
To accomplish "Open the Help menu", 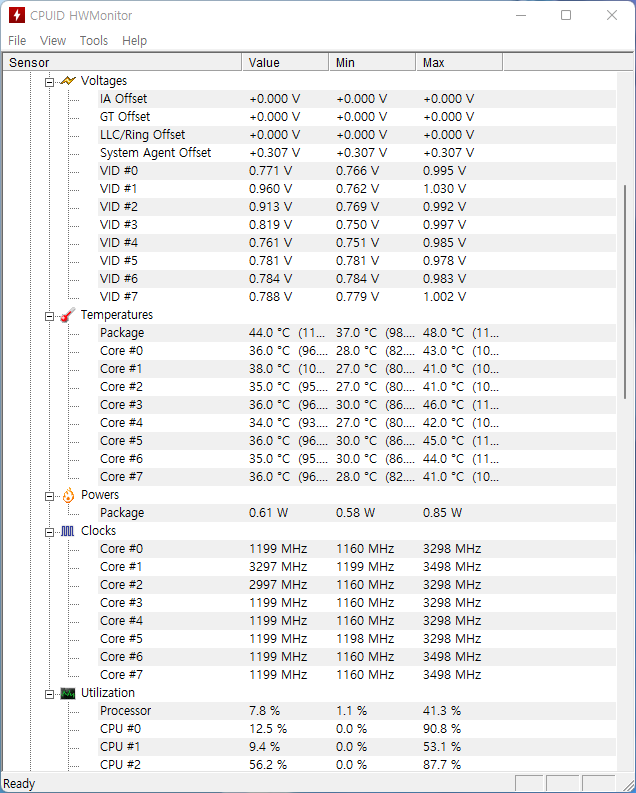I will coord(134,40).
